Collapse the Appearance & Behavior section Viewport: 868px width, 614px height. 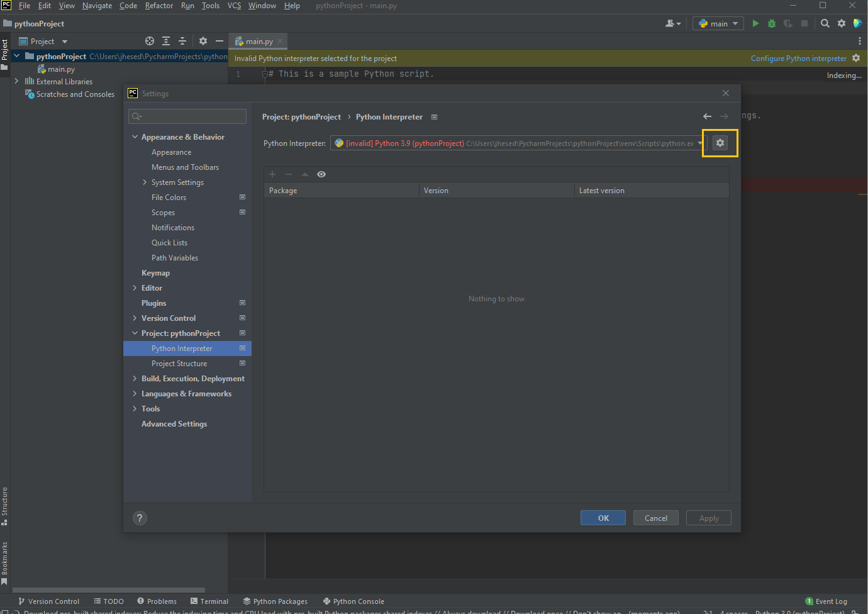pos(135,137)
